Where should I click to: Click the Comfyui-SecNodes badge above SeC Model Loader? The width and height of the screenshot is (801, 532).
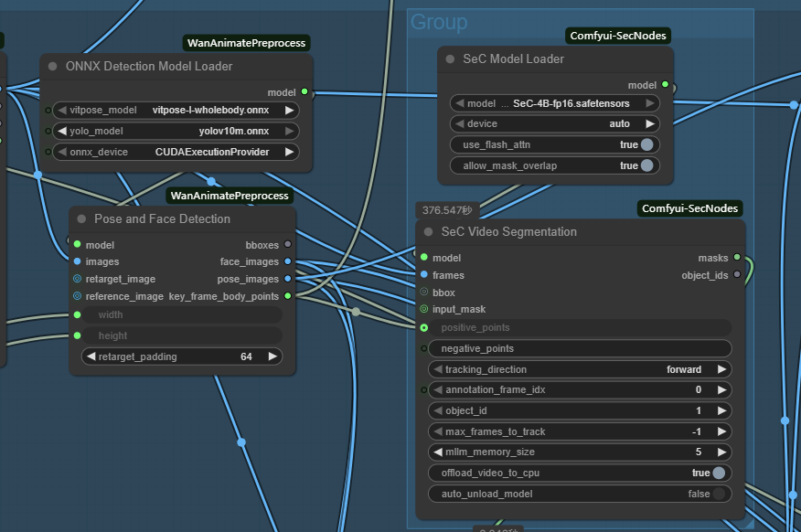pos(618,36)
